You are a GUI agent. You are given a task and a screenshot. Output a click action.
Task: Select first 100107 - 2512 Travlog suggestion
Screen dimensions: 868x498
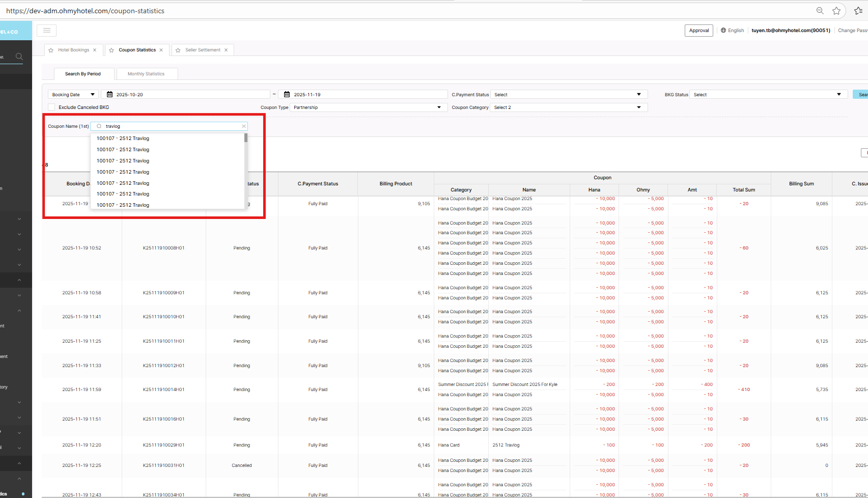click(x=123, y=139)
